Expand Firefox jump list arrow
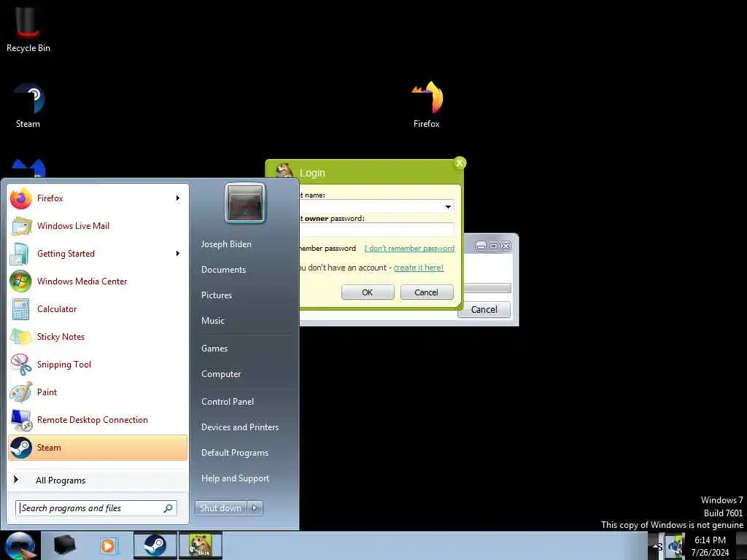747x560 pixels. [x=178, y=198]
